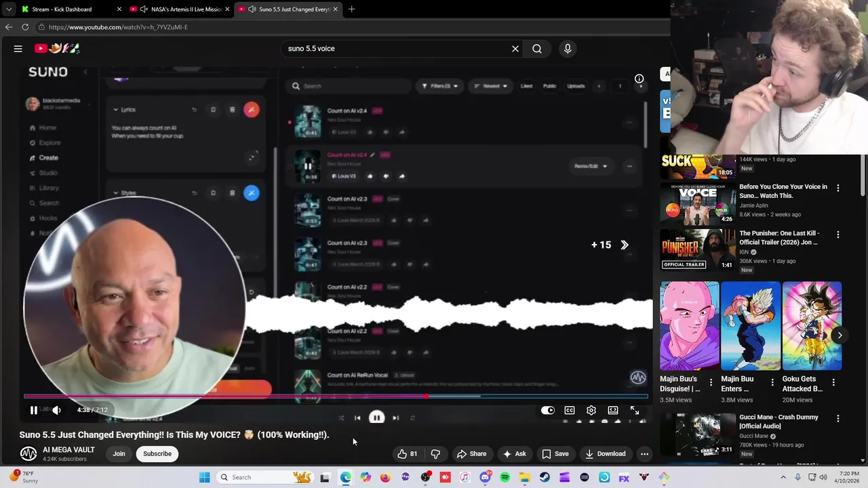The height and width of the screenshot is (488, 868).
Task: Subscribe to AI MEGA VAULT
Action: pyautogui.click(x=157, y=453)
